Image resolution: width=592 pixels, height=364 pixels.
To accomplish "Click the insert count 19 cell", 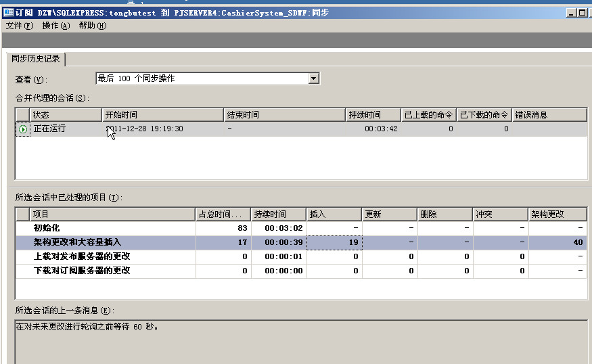I will (x=334, y=242).
